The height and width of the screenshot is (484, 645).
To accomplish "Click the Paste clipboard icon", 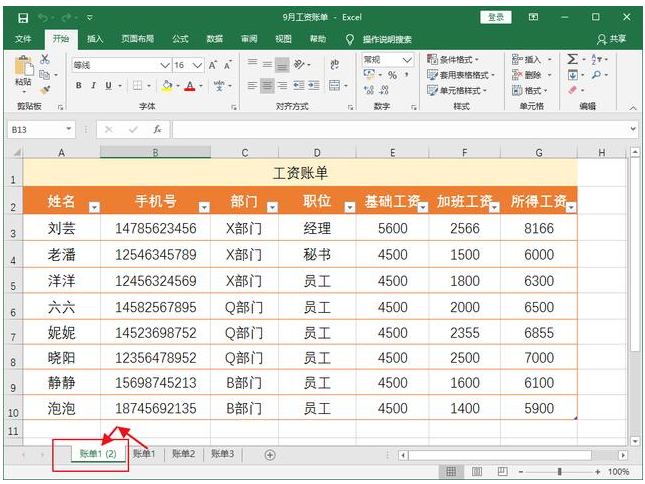I will (23, 67).
